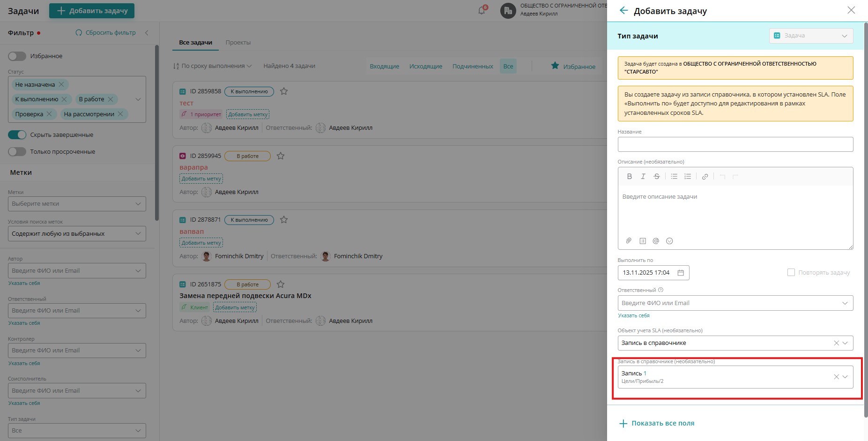Open the notifications bell
868x441 pixels.
click(x=482, y=10)
